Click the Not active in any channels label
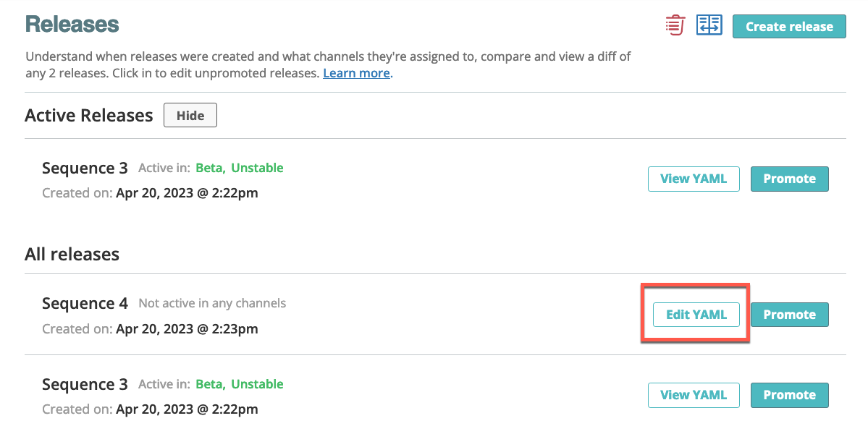 pos(211,303)
